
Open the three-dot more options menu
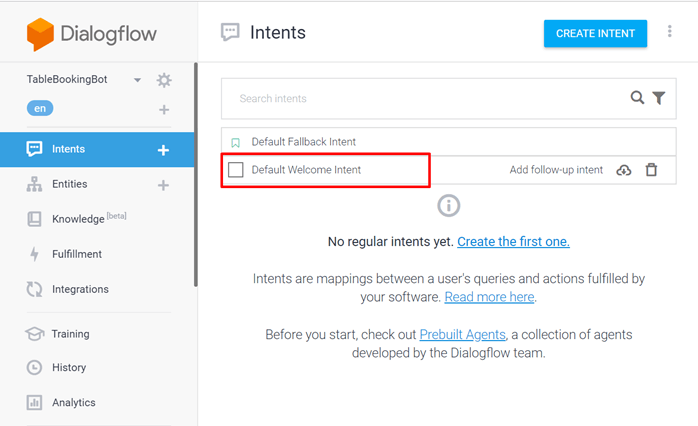[x=670, y=31]
